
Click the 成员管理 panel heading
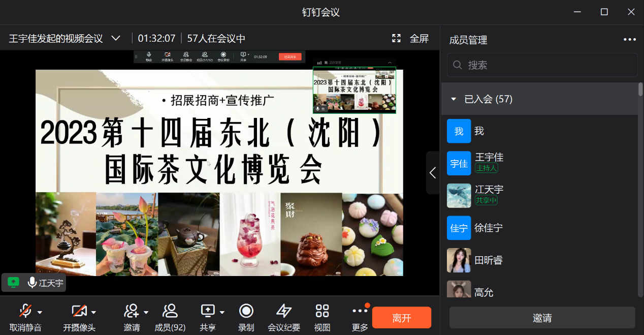468,40
